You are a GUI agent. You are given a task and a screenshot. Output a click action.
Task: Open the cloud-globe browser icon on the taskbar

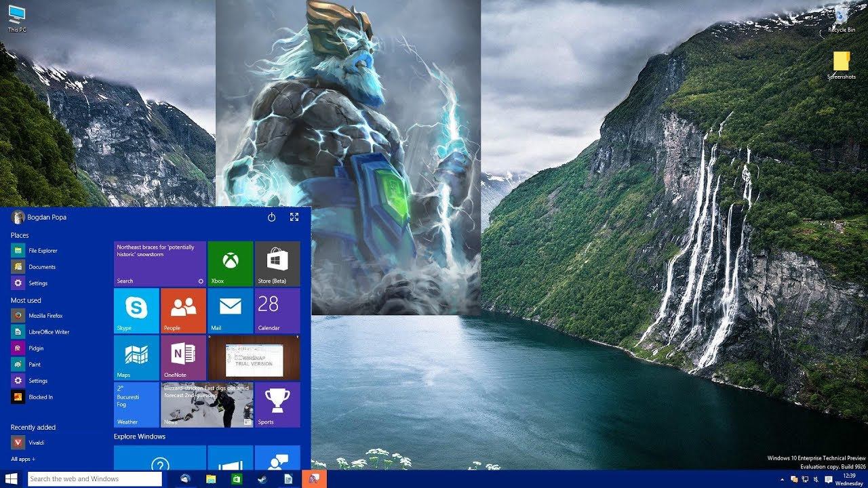[x=186, y=479]
